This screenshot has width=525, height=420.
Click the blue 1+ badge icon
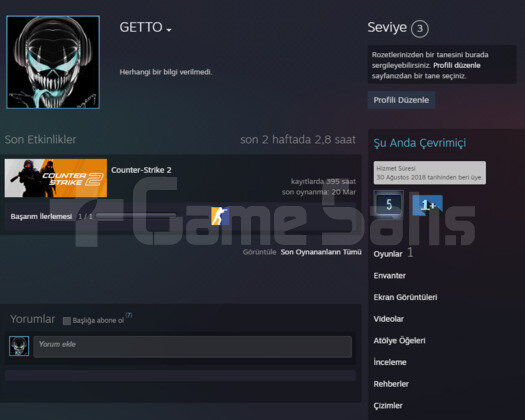428,205
